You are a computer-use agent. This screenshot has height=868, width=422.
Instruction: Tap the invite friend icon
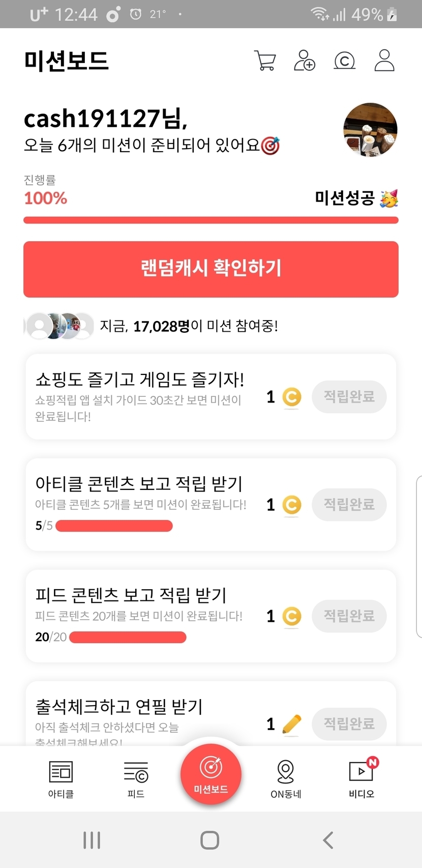(x=305, y=61)
